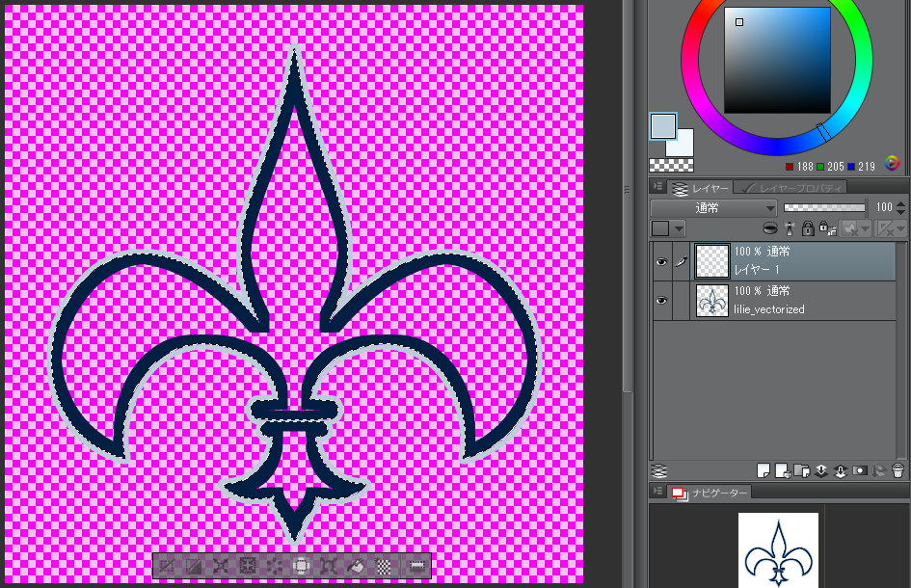
Task: Click the Navigator preview image
Action: pyautogui.click(x=778, y=549)
